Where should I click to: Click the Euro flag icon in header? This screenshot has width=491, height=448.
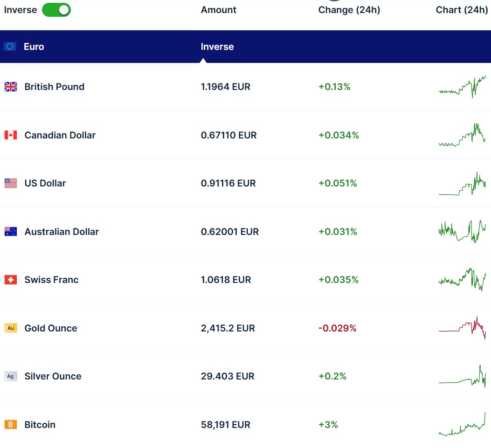[10, 47]
